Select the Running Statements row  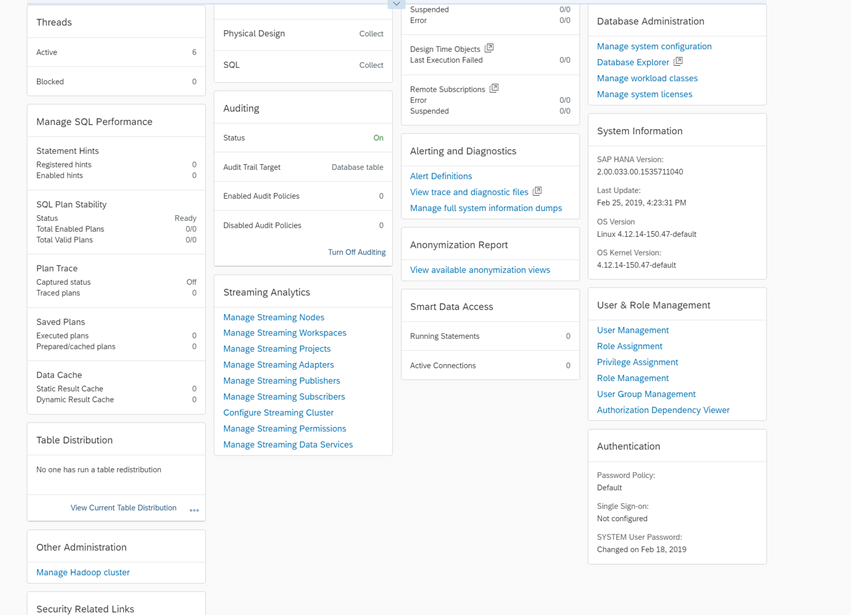point(490,336)
